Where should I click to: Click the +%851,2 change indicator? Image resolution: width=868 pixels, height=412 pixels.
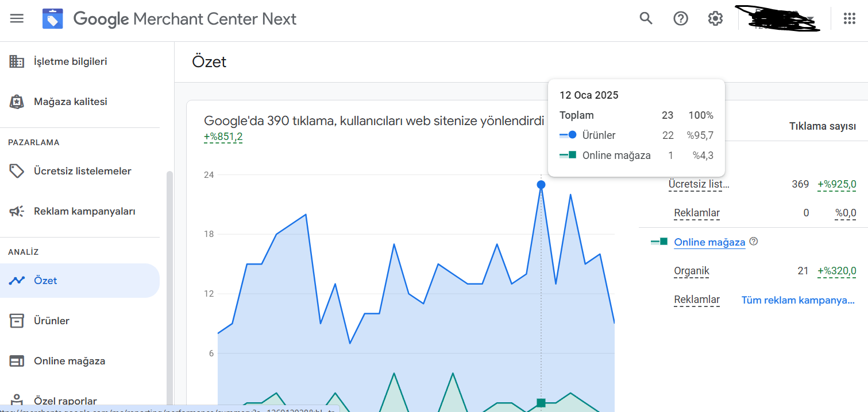(223, 137)
